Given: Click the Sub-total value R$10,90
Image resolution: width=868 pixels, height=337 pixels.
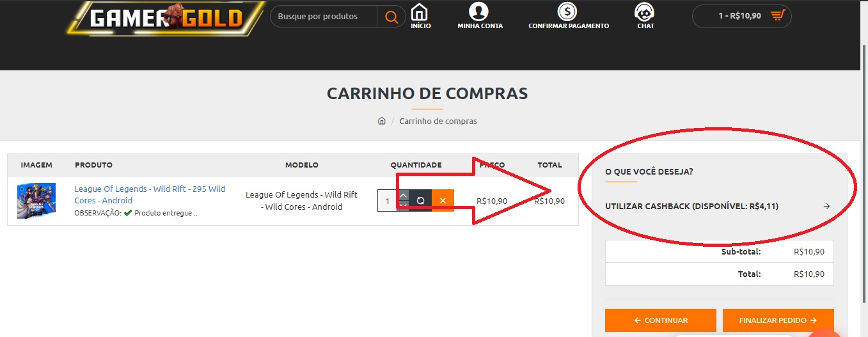Looking at the screenshot, I should (x=809, y=252).
